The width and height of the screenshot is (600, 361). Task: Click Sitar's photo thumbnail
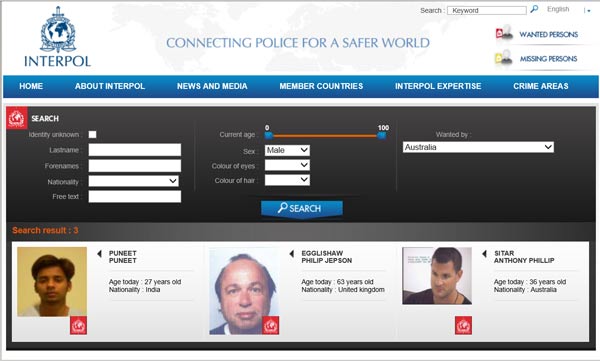coord(437,276)
